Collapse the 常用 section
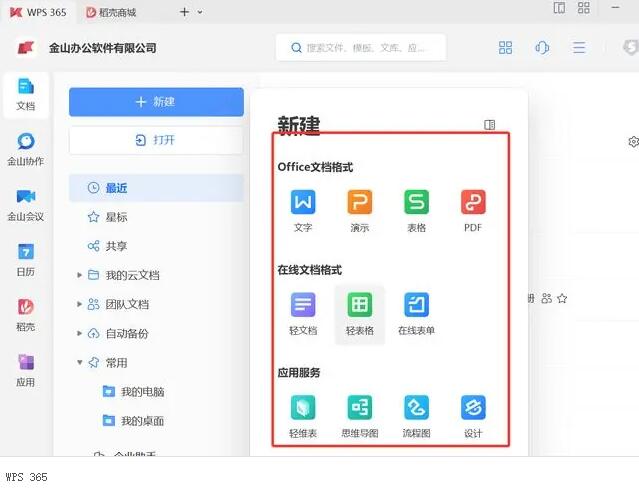The width and height of the screenshot is (639, 493). pos(80,363)
